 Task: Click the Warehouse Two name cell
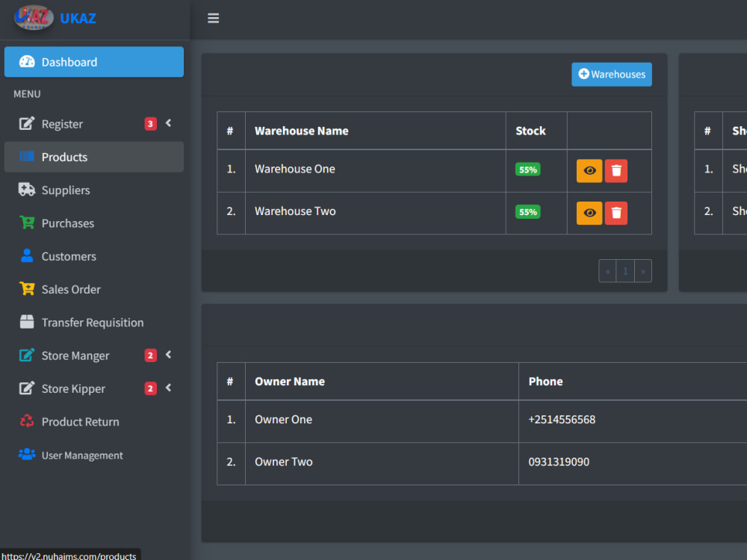pyautogui.click(x=376, y=214)
